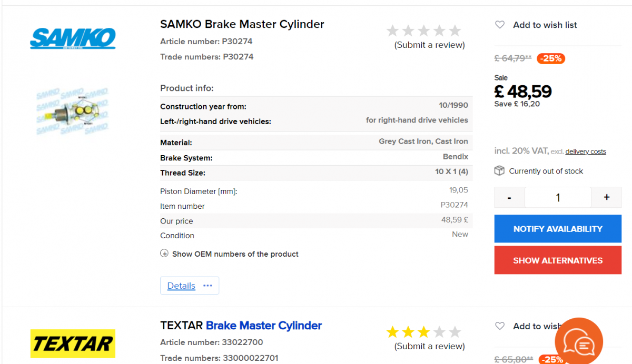The image size is (632, 364).
Task: Click the heart icon for SAMKO wish list
Action: pyautogui.click(x=500, y=25)
